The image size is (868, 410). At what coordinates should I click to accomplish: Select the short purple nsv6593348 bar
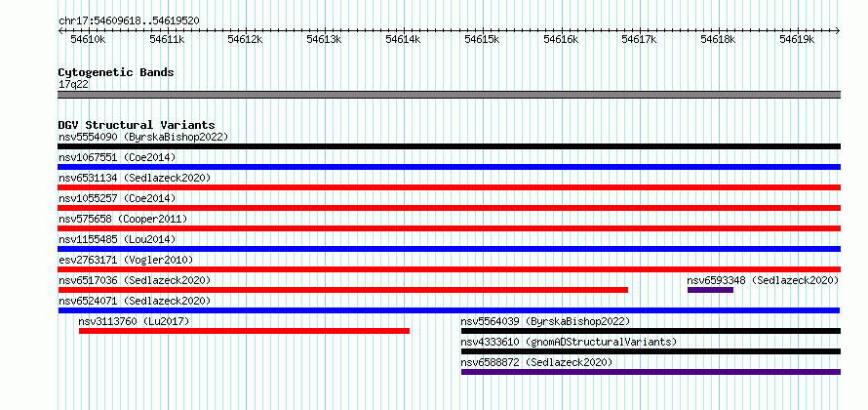point(710,290)
